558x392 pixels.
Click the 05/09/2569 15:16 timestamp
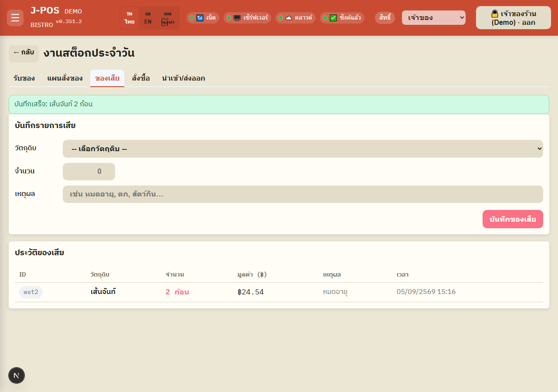tap(426, 292)
